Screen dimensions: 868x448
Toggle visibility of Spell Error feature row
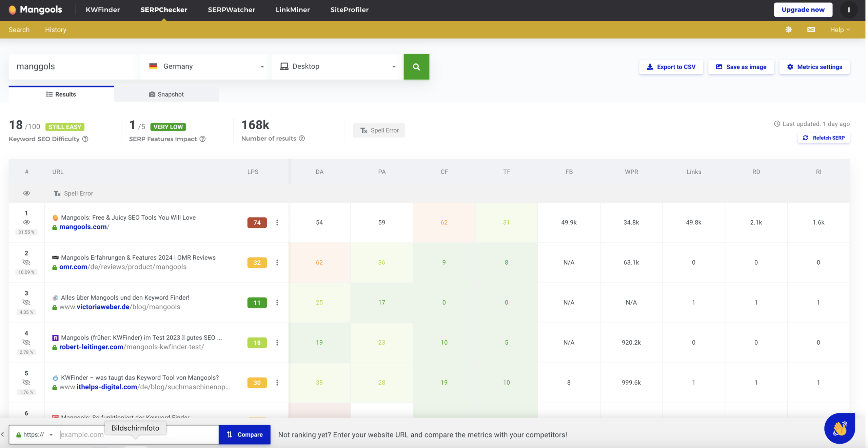click(26, 194)
